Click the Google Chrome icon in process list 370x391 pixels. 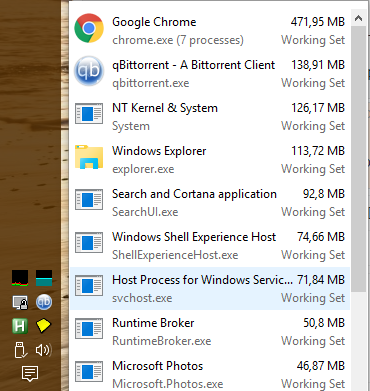[x=89, y=28]
